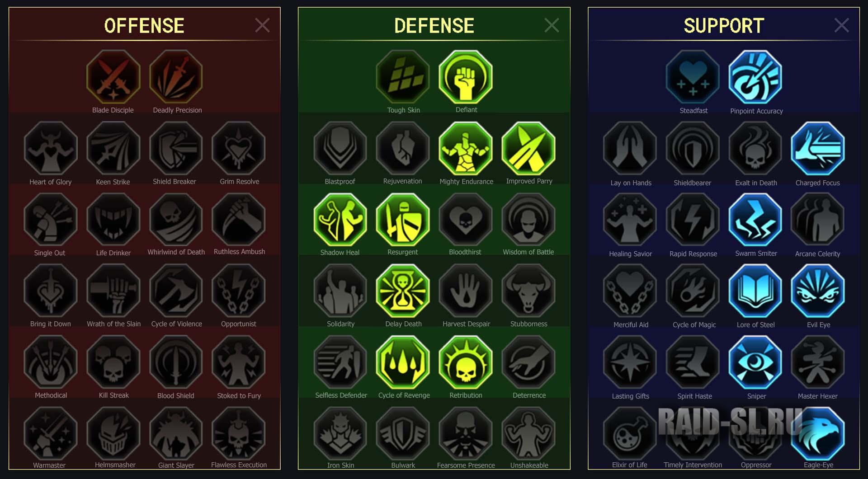This screenshot has width=868, height=479.
Task: Select the Eagle-Eye mastery icon
Action: click(818, 433)
